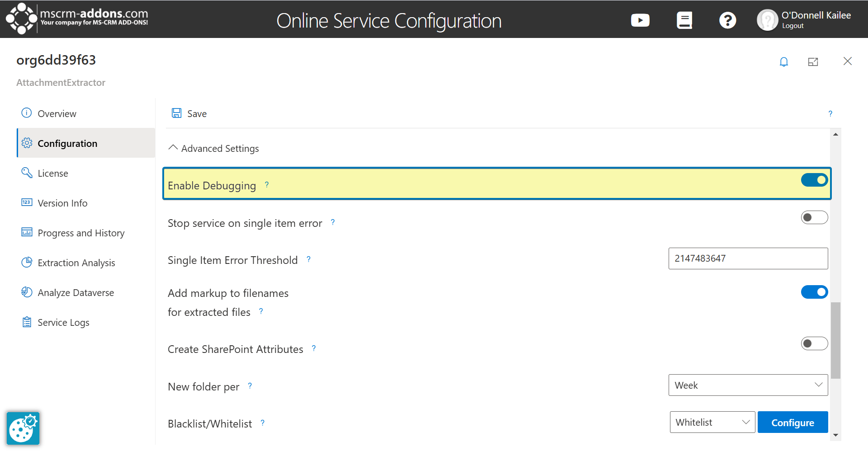Open the documentation book icon
868x451 pixels.
tap(684, 20)
